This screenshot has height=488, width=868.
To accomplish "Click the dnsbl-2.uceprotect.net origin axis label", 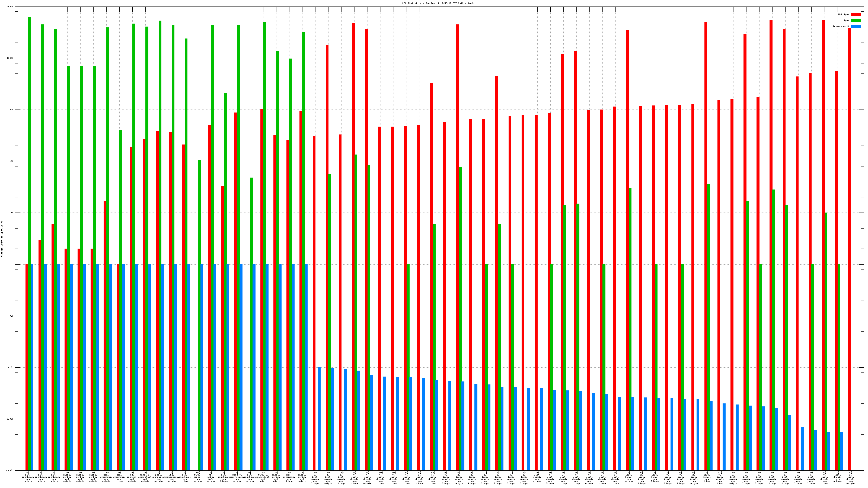I will click(x=263, y=477).
